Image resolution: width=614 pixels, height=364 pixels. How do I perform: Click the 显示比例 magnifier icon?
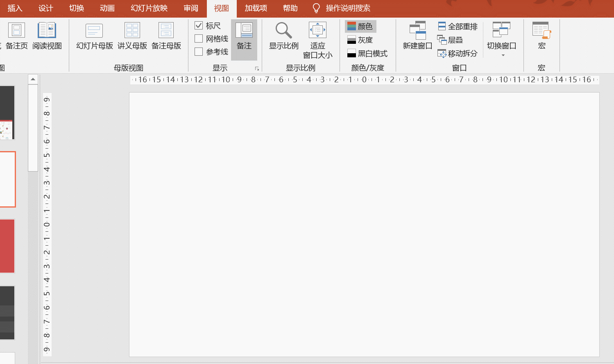[283, 31]
